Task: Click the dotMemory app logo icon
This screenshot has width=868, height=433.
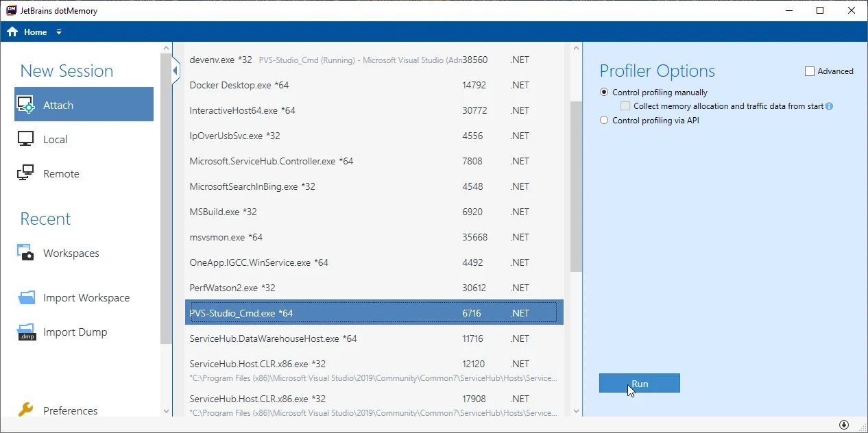Action: tap(11, 10)
